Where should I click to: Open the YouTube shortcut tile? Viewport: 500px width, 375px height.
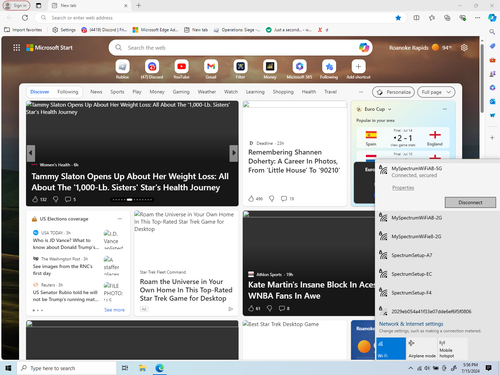click(x=181, y=67)
